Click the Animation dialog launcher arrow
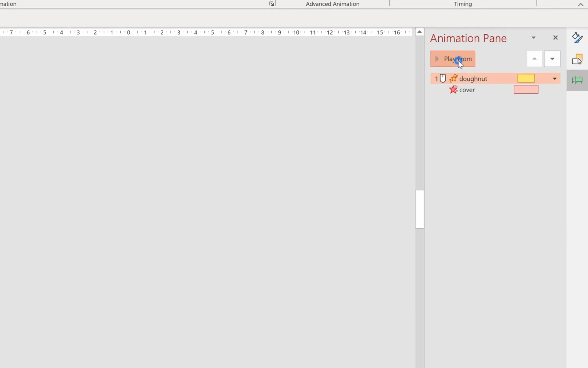The height and width of the screenshot is (368, 588). click(271, 4)
